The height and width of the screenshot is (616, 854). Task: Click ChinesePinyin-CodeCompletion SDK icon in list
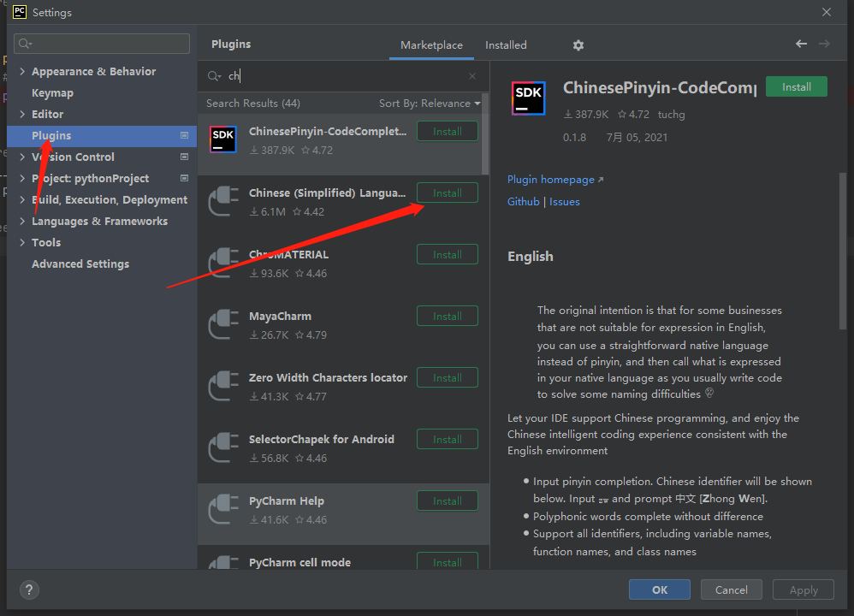(223, 139)
